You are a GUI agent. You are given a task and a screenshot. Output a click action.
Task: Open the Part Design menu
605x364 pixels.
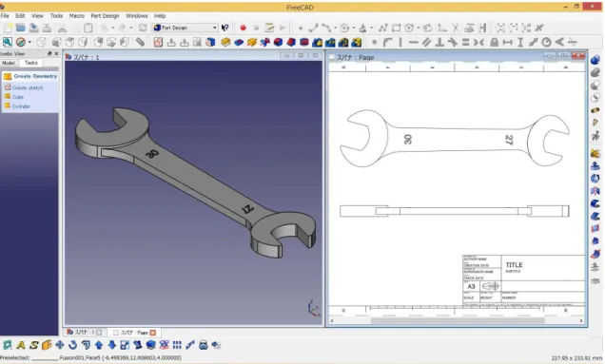[105, 16]
